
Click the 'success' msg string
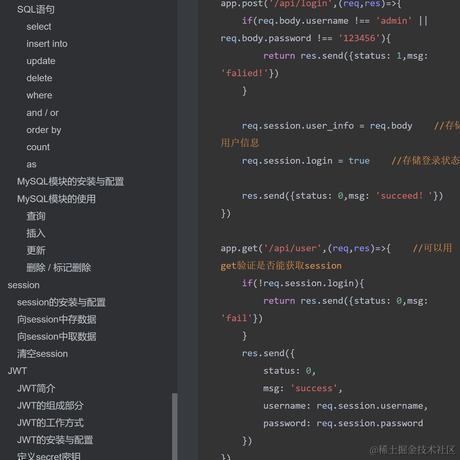click(x=314, y=388)
